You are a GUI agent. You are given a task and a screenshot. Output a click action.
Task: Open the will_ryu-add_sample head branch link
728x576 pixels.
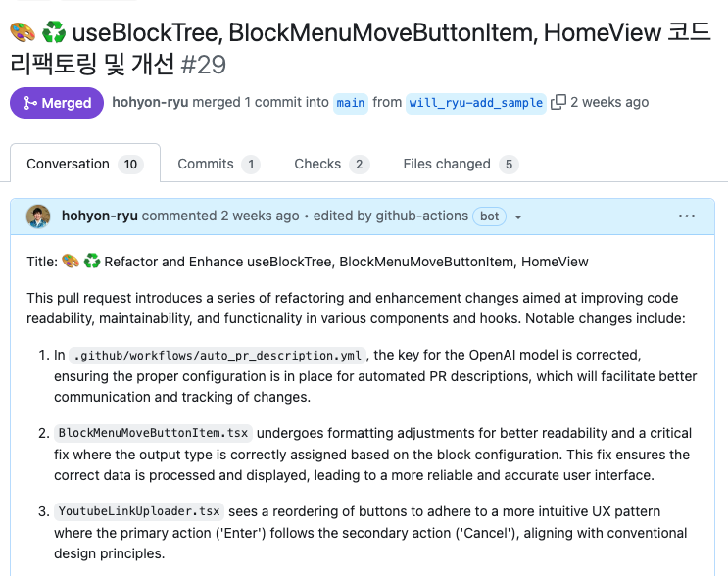click(x=476, y=102)
